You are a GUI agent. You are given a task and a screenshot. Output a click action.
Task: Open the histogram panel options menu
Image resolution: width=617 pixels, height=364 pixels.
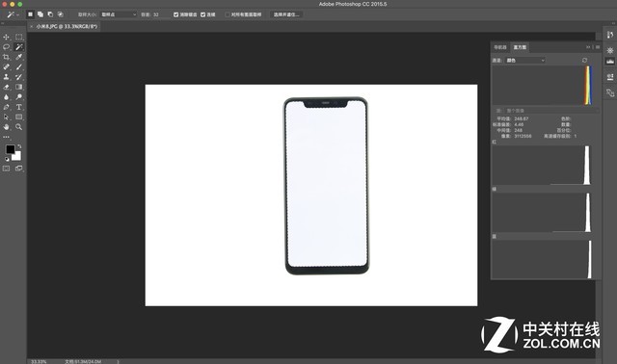coord(598,47)
